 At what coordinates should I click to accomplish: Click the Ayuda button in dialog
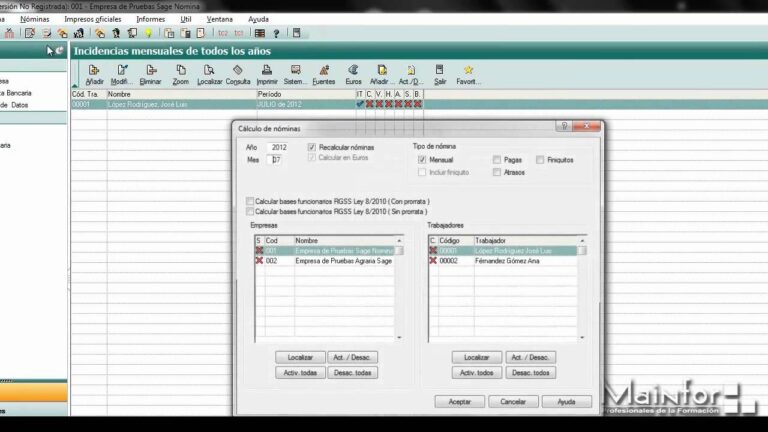click(x=566, y=402)
